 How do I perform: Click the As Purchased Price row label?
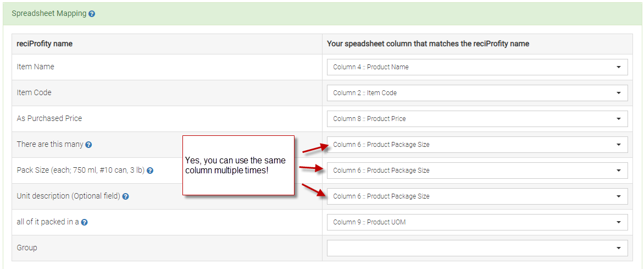click(49, 118)
